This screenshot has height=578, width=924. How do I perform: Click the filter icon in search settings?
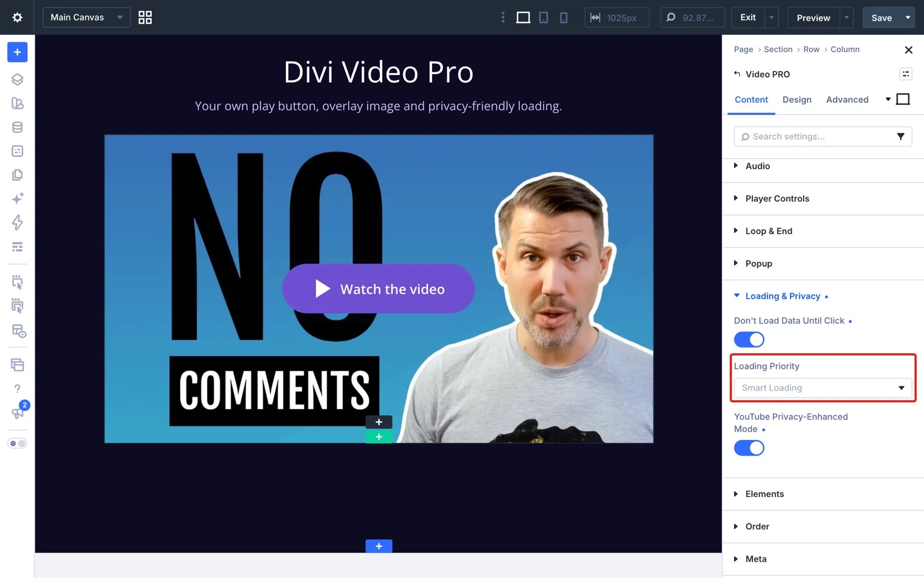tap(900, 136)
